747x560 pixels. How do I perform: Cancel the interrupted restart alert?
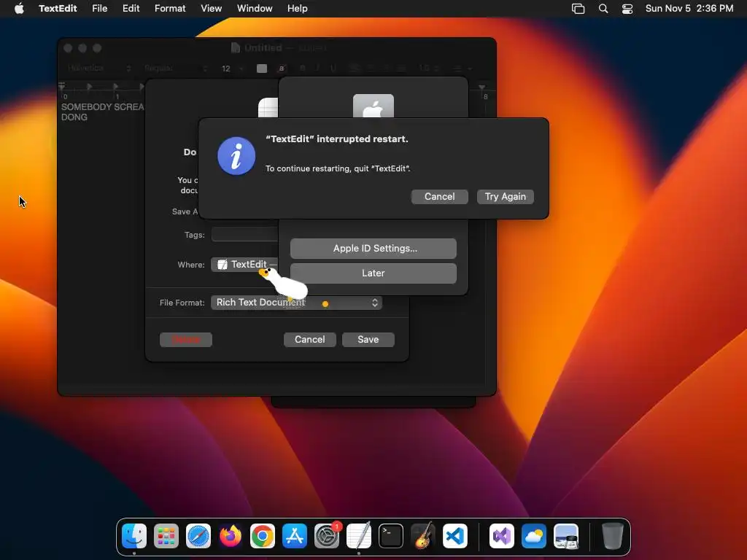tap(439, 197)
